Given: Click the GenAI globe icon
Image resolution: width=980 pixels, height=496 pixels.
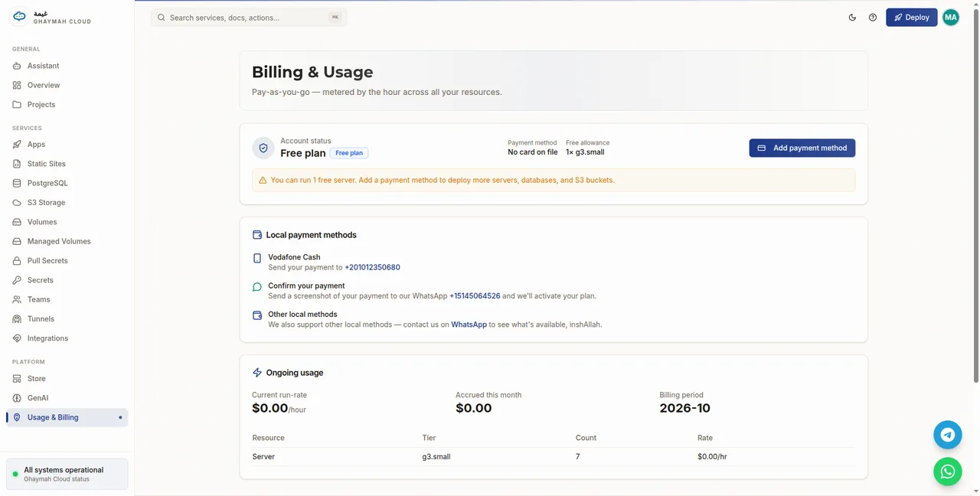Looking at the screenshot, I should click(x=17, y=398).
